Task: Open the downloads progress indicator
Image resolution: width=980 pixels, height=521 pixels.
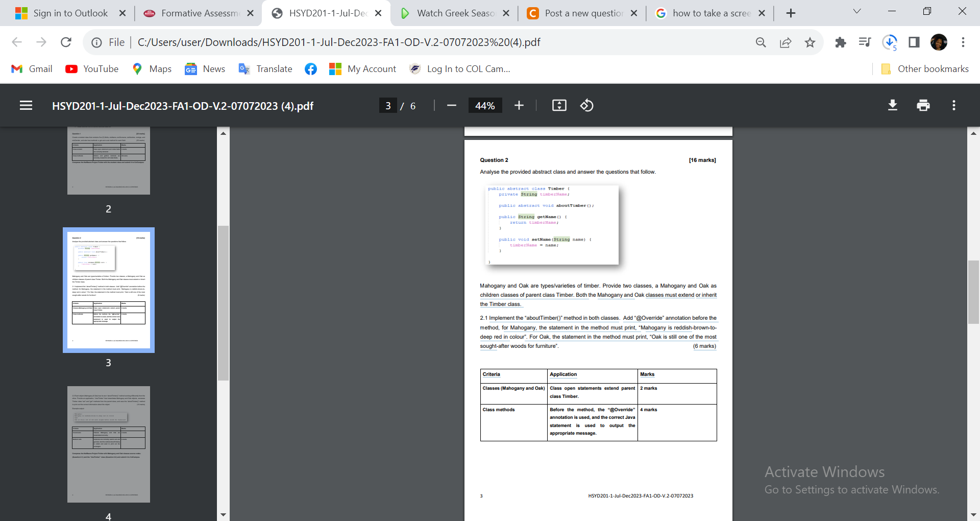Action: (x=890, y=42)
